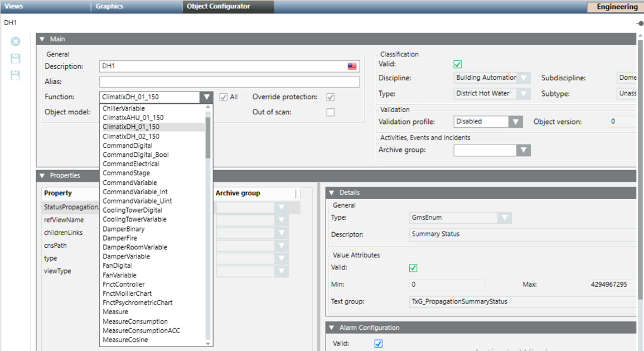Uncheck the Value Attributes Valid checkbox
Viewport: 644px width, 351px height.
(413, 268)
